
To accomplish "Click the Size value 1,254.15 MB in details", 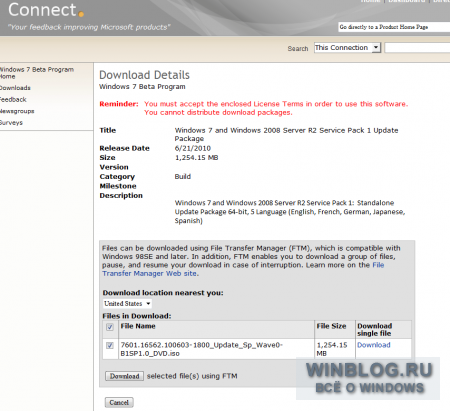I will [x=197, y=158].
